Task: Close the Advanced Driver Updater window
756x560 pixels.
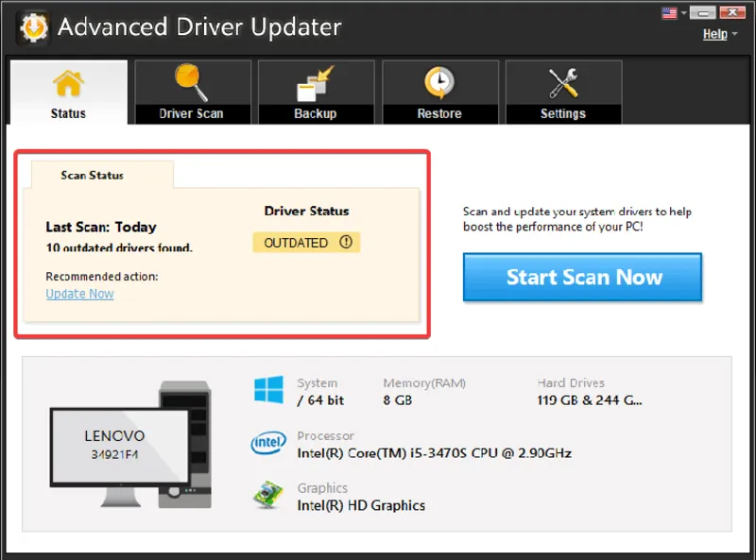Action: 732,12
